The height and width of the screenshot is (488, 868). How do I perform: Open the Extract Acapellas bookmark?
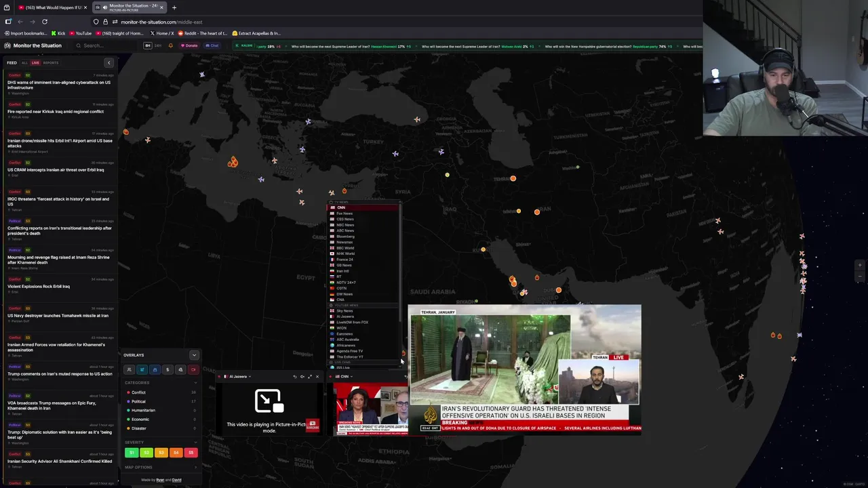pyautogui.click(x=256, y=33)
